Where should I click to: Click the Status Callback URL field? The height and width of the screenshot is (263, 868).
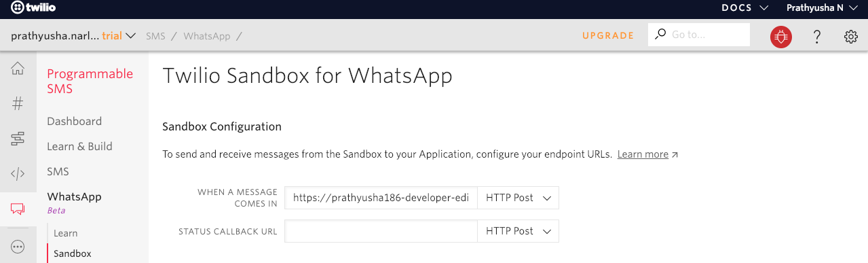(381, 231)
